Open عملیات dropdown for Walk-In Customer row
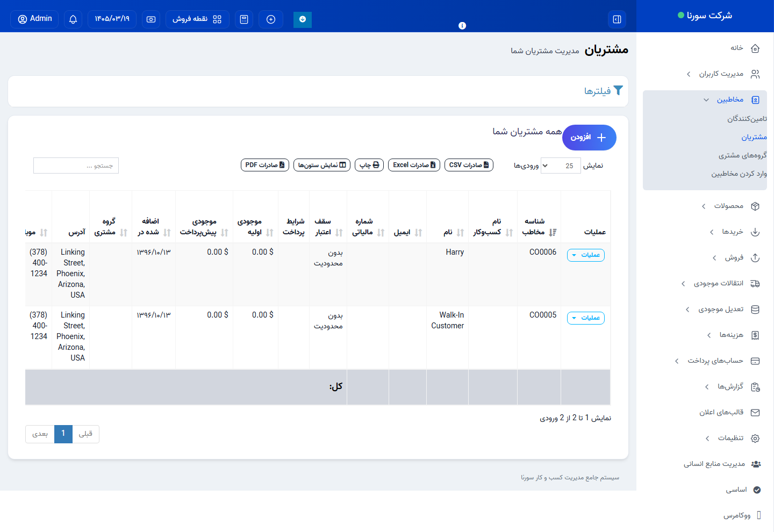774x532 pixels. pyautogui.click(x=586, y=318)
